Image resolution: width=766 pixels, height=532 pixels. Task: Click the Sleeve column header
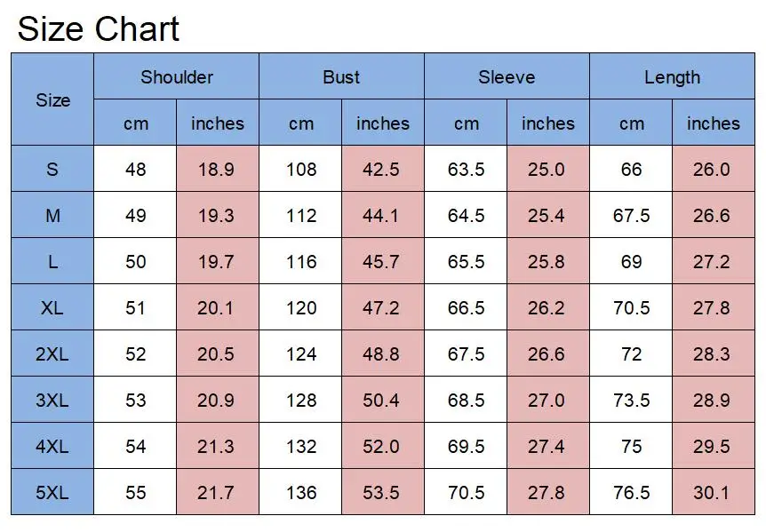[507, 77]
